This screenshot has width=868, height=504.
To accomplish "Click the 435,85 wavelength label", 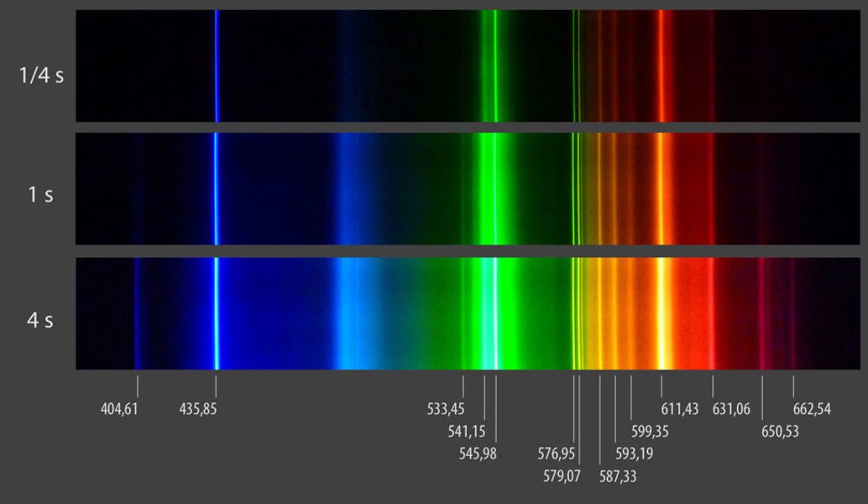I will click(x=197, y=409).
